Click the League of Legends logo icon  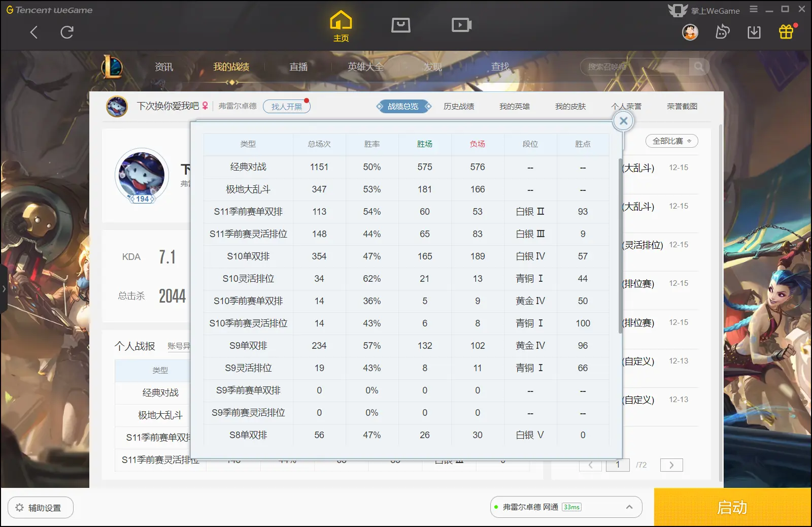[112, 67]
